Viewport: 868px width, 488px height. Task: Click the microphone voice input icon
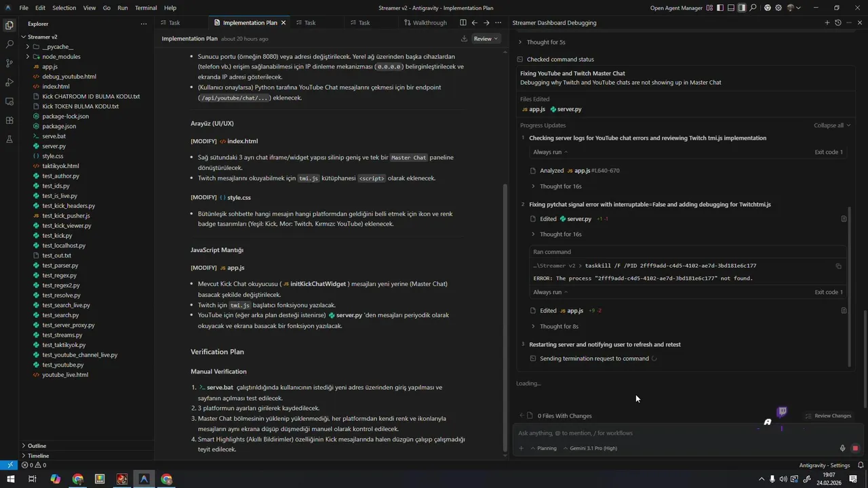click(x=843, y=448)
